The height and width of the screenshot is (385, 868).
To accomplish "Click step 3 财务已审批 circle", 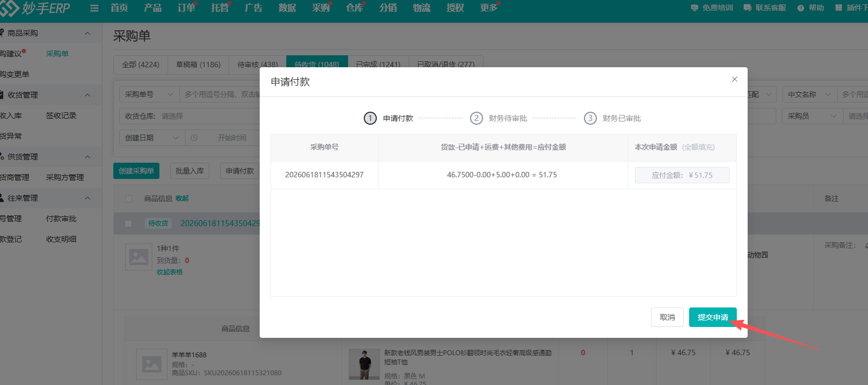I will pos(590,118).
